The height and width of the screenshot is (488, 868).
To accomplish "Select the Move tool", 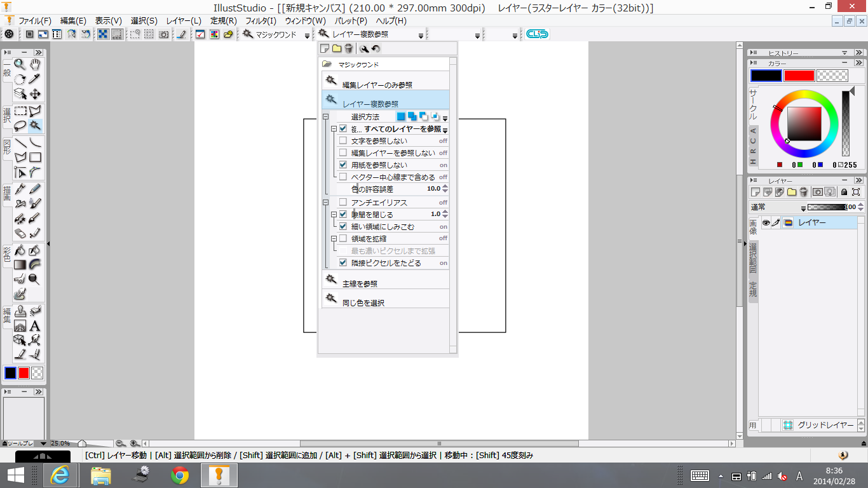I will [x=36, y=94].
